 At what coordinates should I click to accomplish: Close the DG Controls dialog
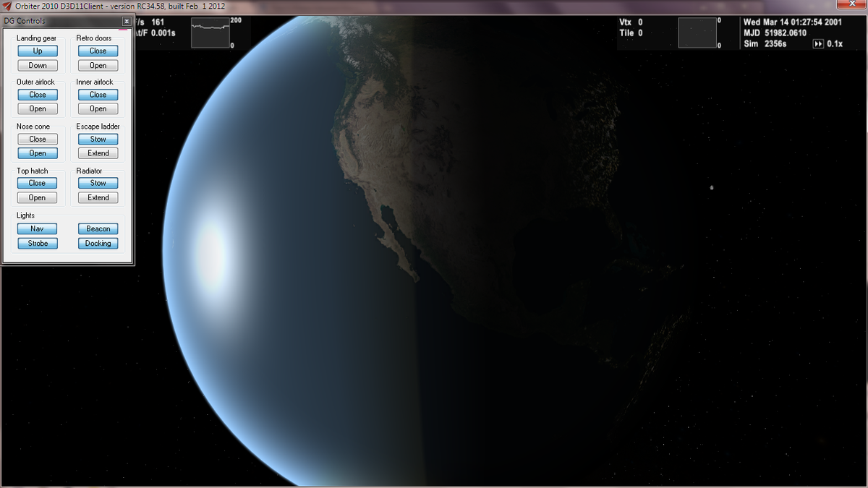(x=127, y=22)
